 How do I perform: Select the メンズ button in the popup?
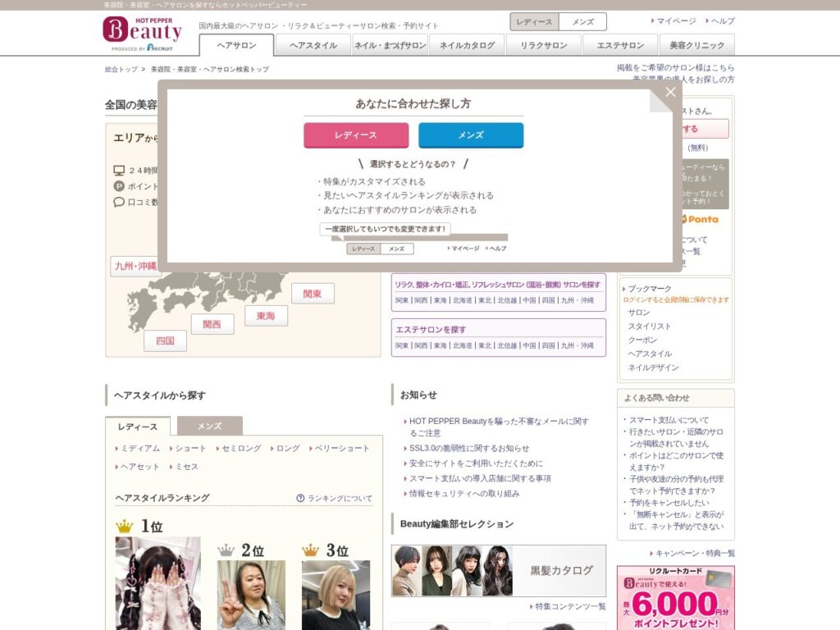(x=471, y=135)
